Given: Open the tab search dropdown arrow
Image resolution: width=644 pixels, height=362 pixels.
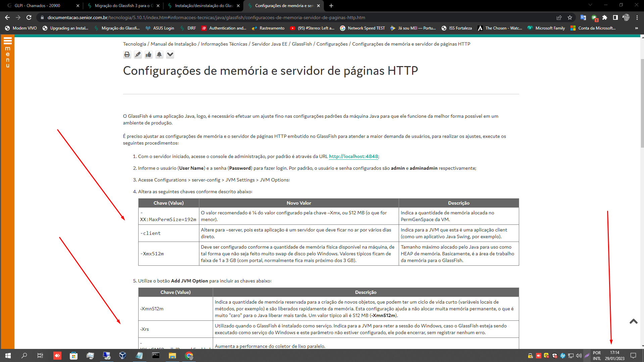Looking at the screenshot, I should 590,5.
